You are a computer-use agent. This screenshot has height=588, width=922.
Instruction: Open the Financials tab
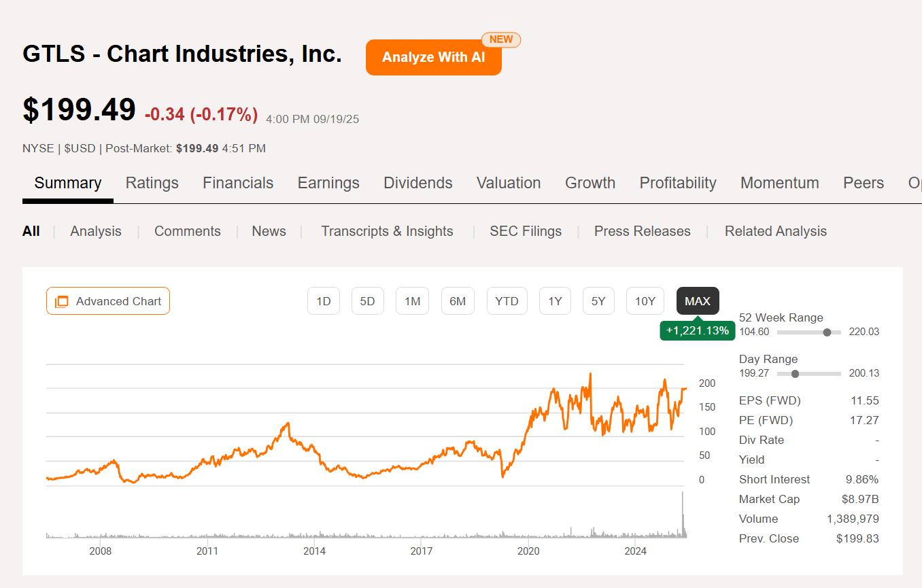tap(238, 183)
